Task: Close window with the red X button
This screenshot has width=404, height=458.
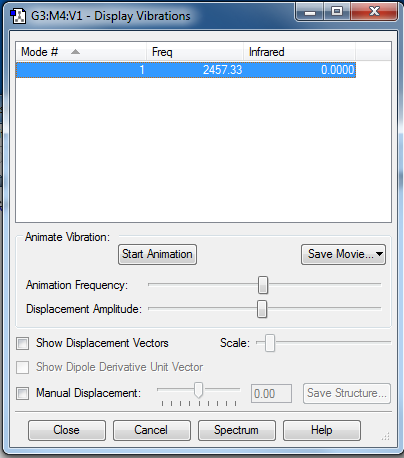Action: (374, 12)
